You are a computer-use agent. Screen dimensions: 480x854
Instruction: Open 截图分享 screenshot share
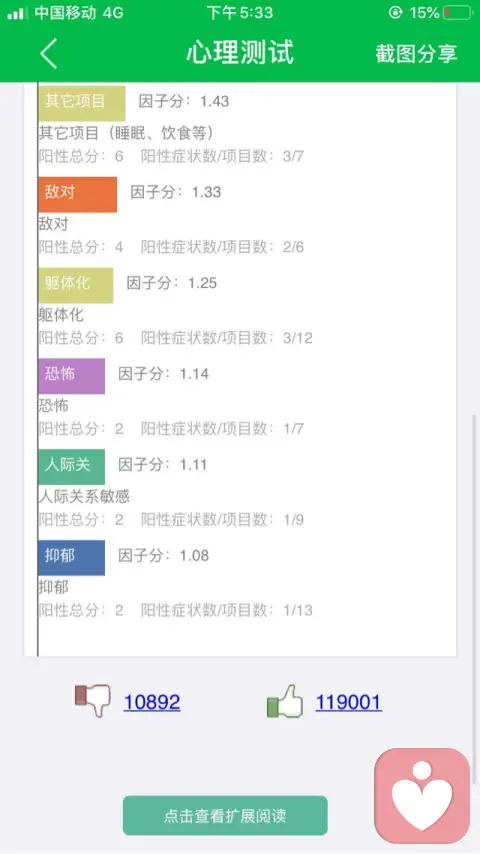point(416,54)
